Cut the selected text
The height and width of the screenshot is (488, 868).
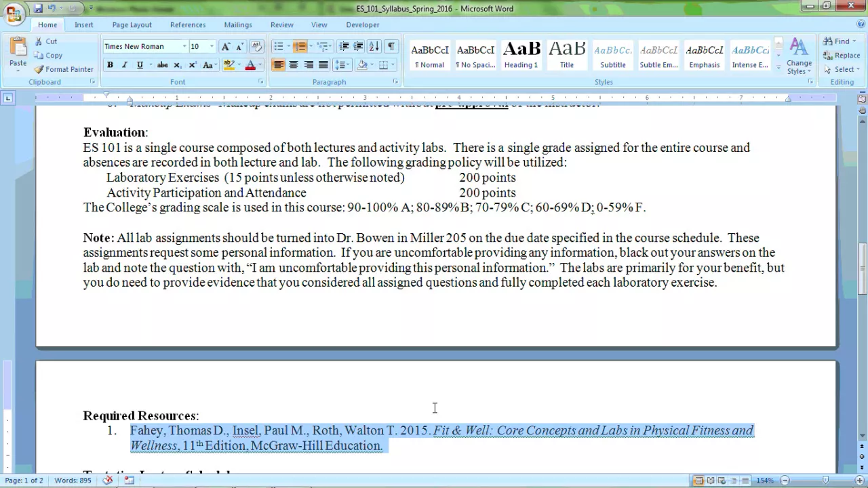coord(46,41)
